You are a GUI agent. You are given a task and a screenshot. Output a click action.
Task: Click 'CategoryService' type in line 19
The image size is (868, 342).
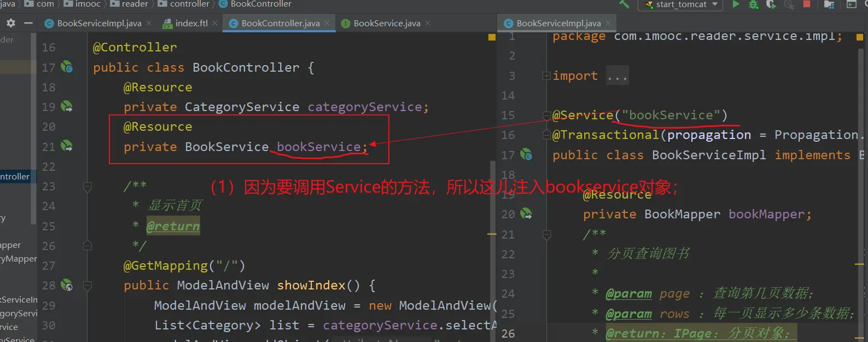pyautogui.click(x=242, y=107)
